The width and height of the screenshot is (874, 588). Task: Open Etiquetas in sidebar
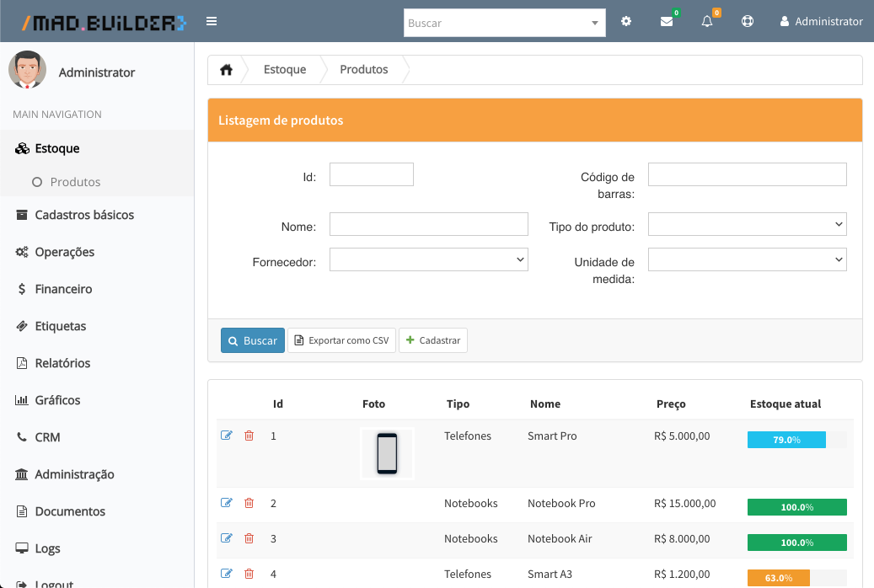97,326
